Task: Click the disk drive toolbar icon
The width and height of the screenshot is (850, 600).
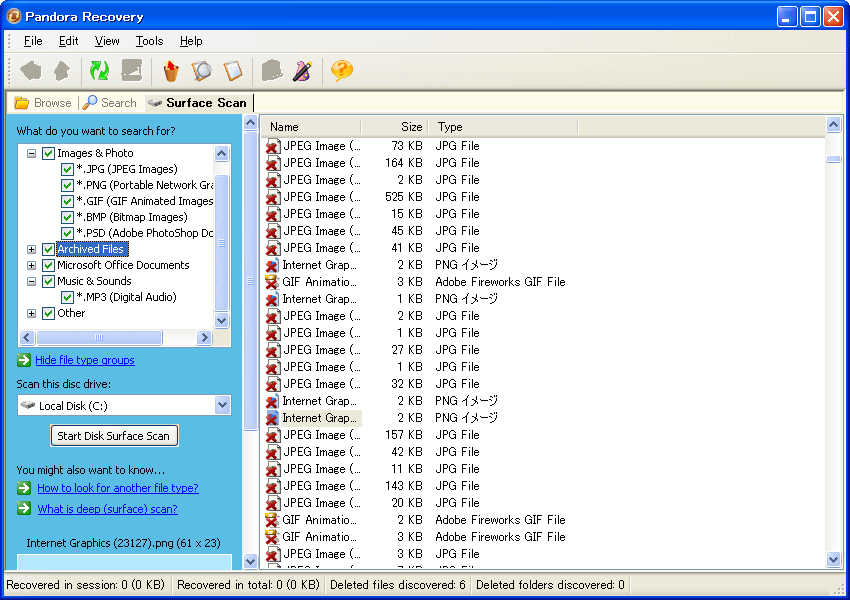Action: click(132, 70)
